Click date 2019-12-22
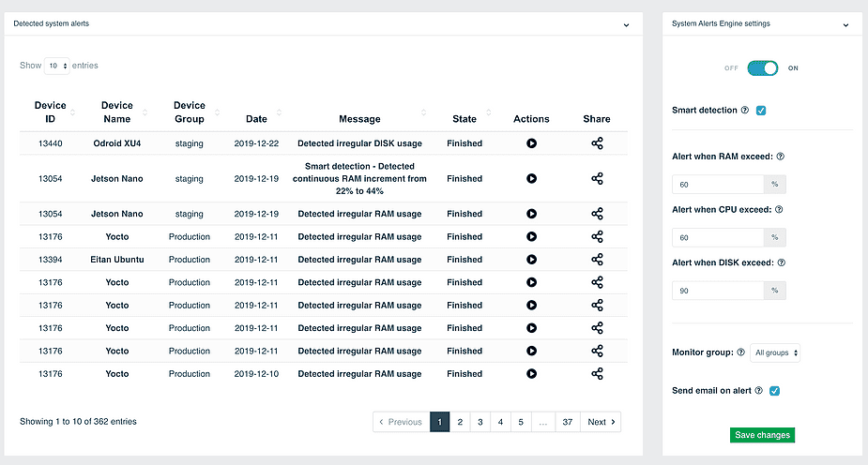 (256, 143)
